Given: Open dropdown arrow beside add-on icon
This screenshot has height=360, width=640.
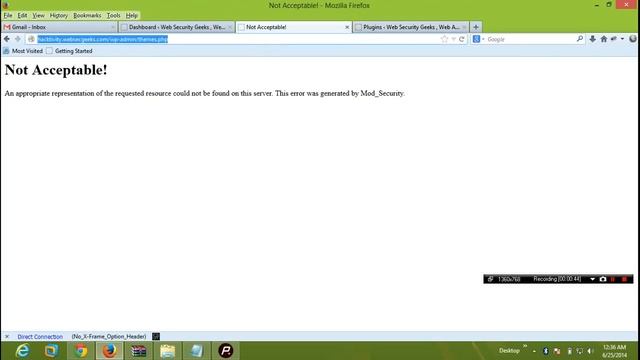Looking at the screenshot, I should pos(622,39).
